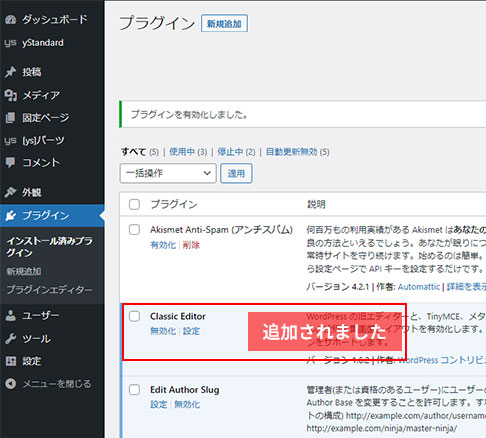Open the 一括操作 bulk actions dropdown
Viewport: 486px width, 438px height.
coord(168,173)
